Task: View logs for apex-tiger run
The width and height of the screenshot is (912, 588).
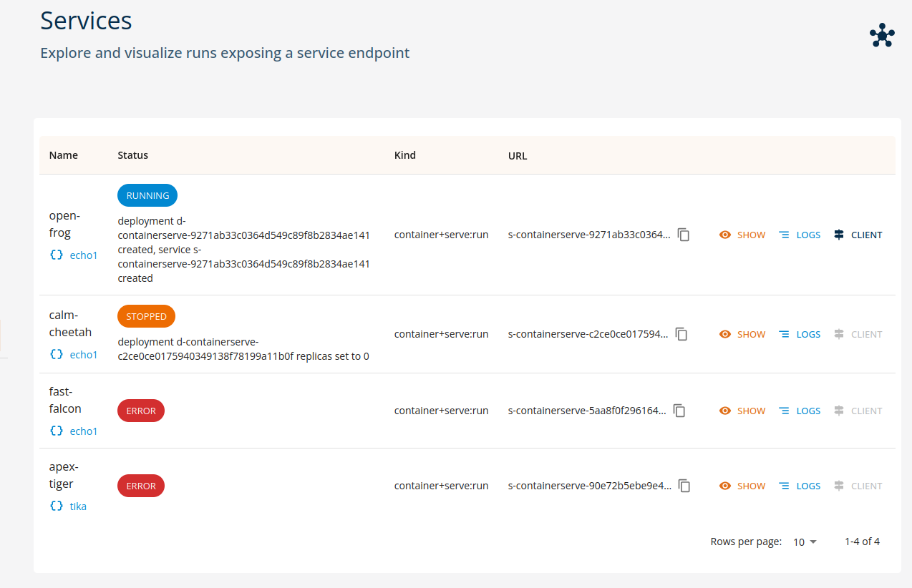Action: [x=800, y=486]
